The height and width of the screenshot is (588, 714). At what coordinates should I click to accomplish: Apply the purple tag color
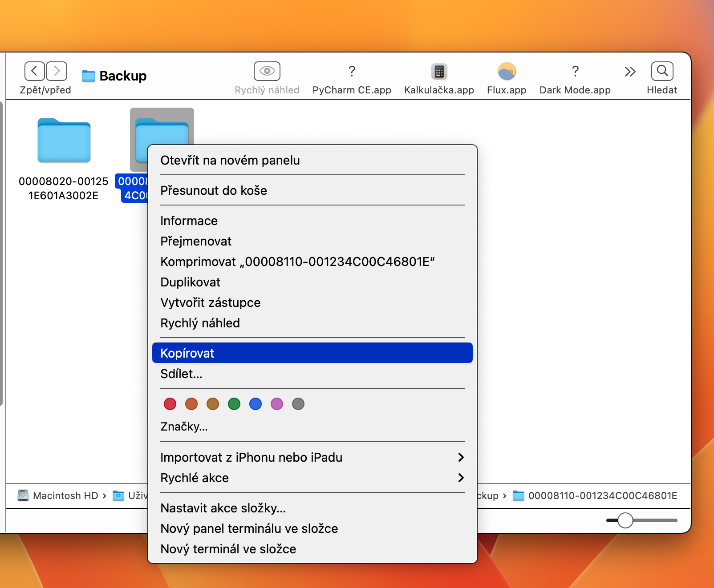[x=277, y=404]
